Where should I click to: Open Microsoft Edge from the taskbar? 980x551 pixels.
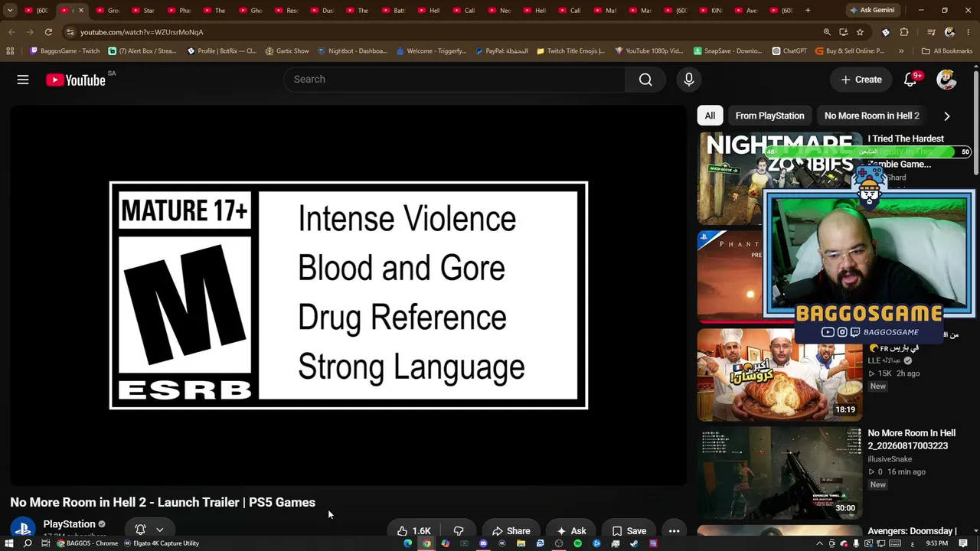(x=408, y=543)
